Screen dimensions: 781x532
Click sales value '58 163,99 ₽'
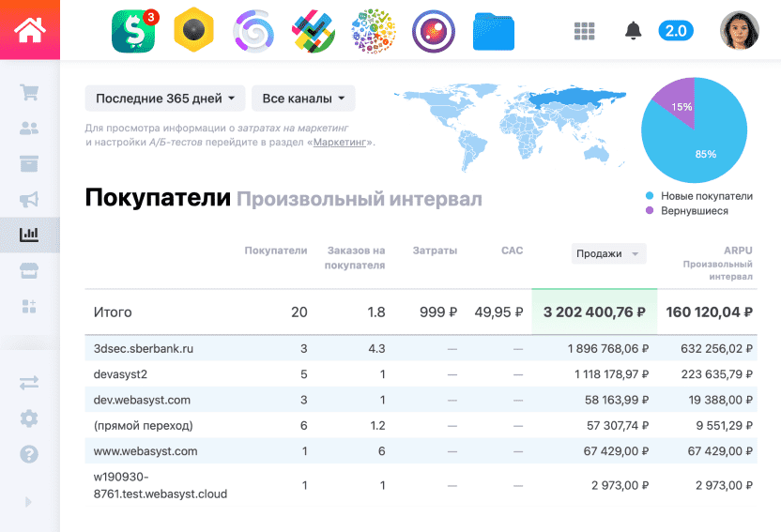coord(617,400)
